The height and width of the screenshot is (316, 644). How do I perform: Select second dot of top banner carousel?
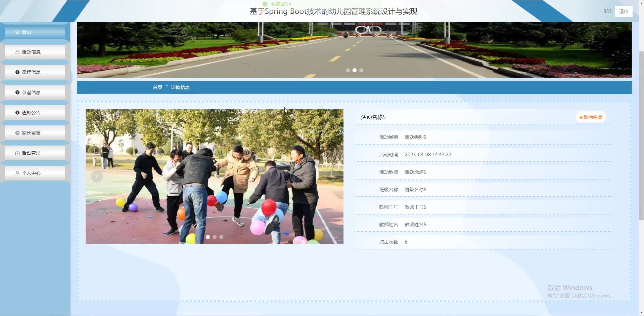coord(355,70)
